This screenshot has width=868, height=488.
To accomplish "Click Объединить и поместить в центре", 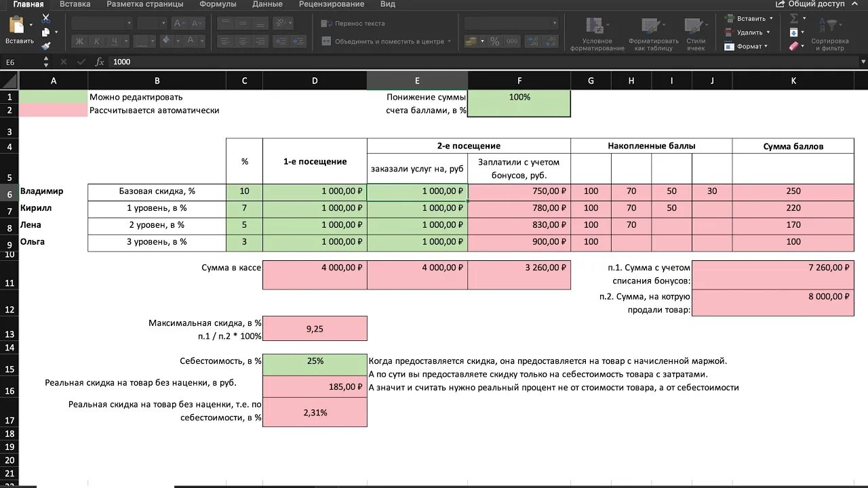I will pos(386,41).
